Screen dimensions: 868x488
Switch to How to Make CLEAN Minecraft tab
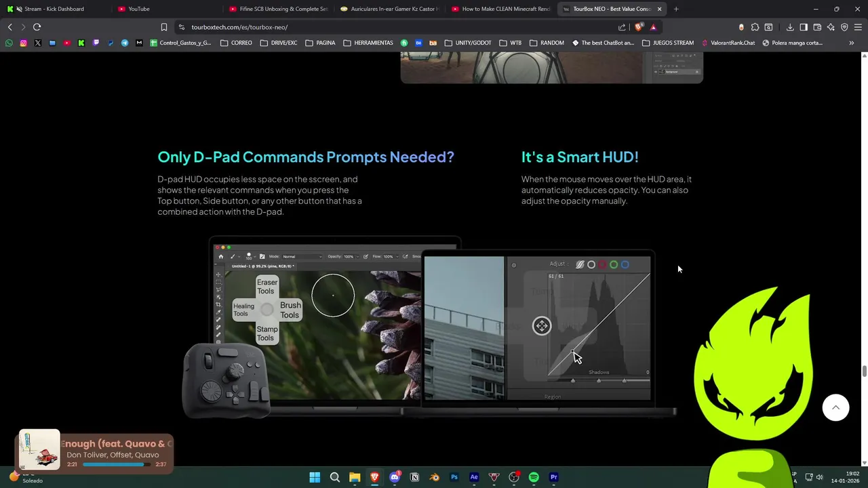coord(501,9)
